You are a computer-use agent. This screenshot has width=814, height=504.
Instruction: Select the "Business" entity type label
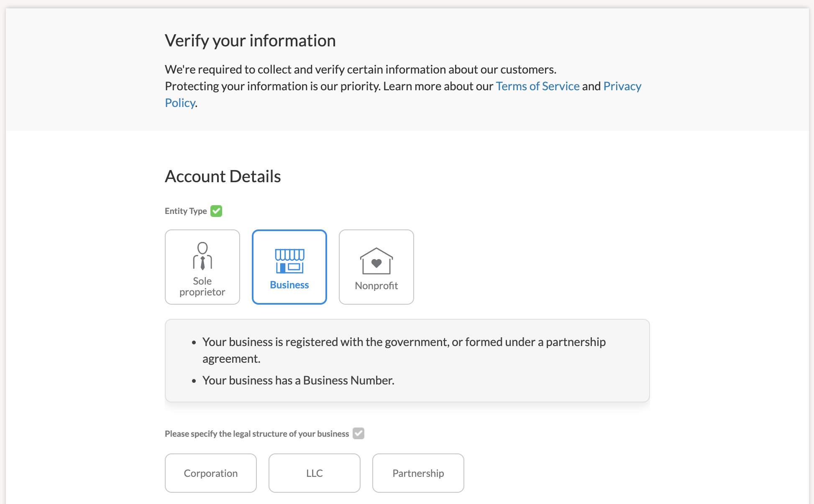click(289, 285)
